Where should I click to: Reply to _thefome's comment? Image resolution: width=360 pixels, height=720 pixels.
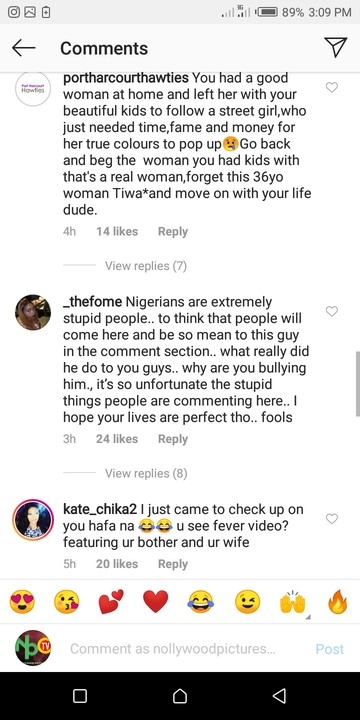pos(173,439)
